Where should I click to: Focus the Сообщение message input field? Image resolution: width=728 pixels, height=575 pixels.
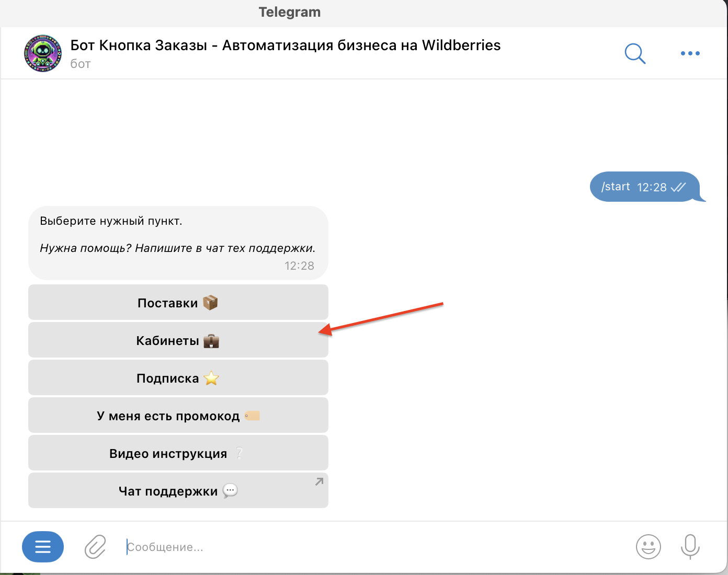[x=374, y=547]
